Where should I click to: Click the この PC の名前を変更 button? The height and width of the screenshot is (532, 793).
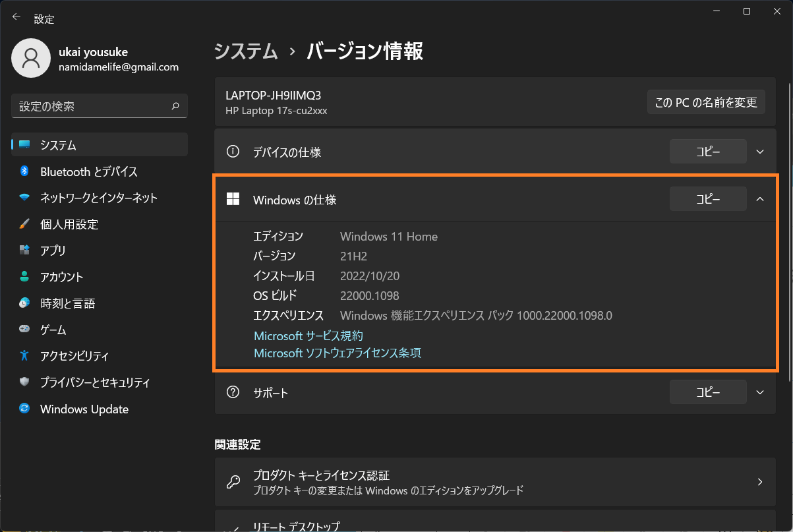[706, 102]
